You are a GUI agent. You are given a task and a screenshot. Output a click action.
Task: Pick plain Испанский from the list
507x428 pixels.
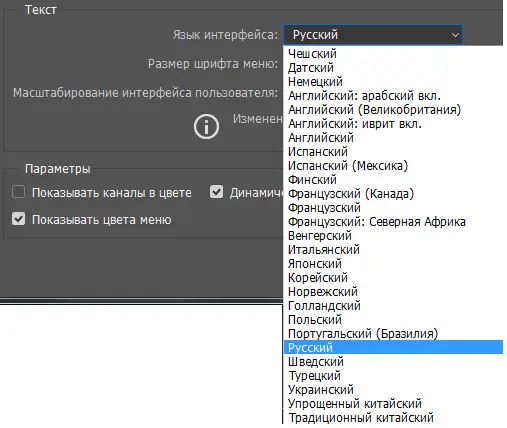[393, 152]
